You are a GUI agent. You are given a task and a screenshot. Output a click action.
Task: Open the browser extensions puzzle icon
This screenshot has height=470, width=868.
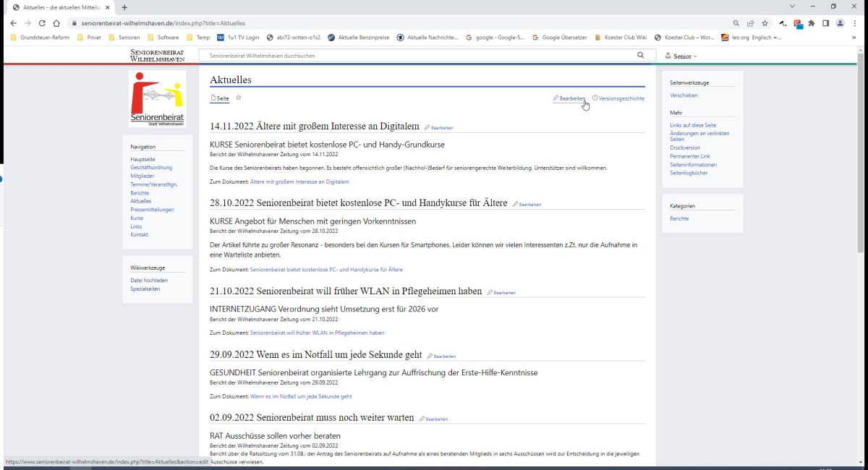pyautogui.click(x=812, y=23)
